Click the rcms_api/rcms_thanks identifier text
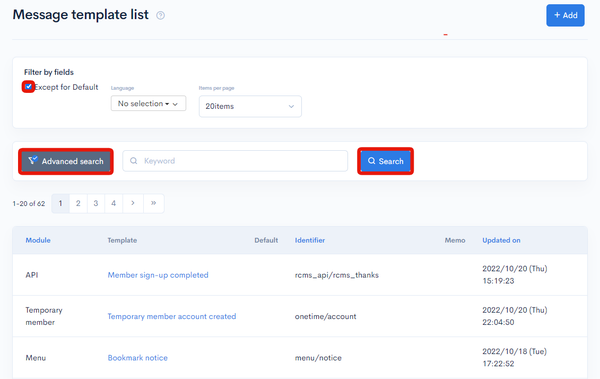 coord(337,275)
